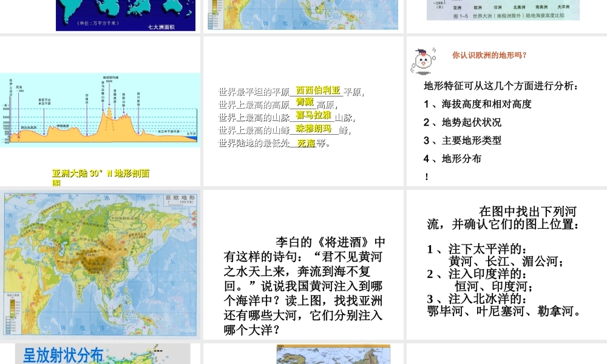The height and width of the screenshot is (364, 607).
Task: Click the 大洋洲 label on the altitude chart
Action: pos(563,7)
